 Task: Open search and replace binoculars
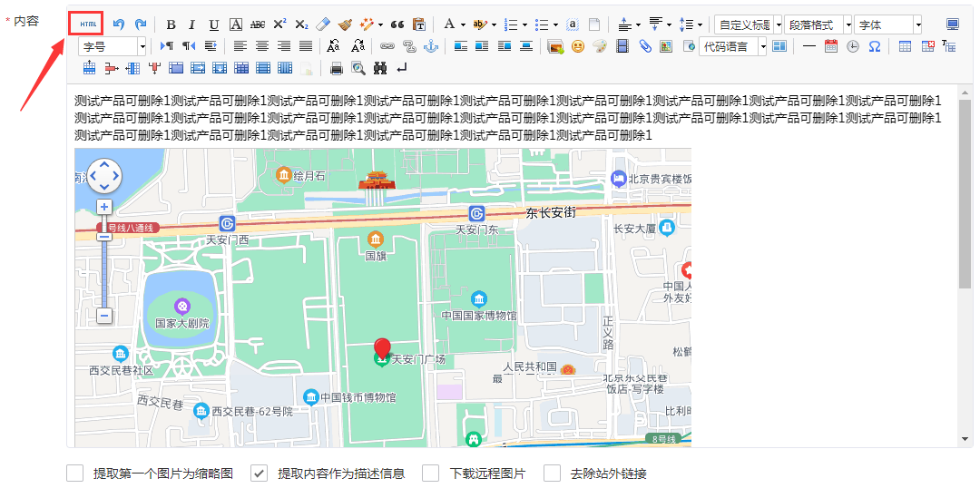click(x=380, y=68)
